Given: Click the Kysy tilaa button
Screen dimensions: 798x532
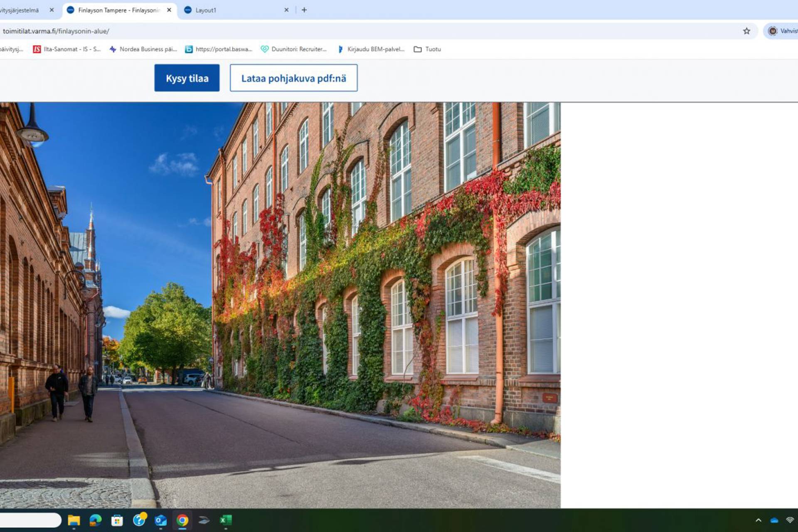Looking at the screenshot, I should 187,78.
